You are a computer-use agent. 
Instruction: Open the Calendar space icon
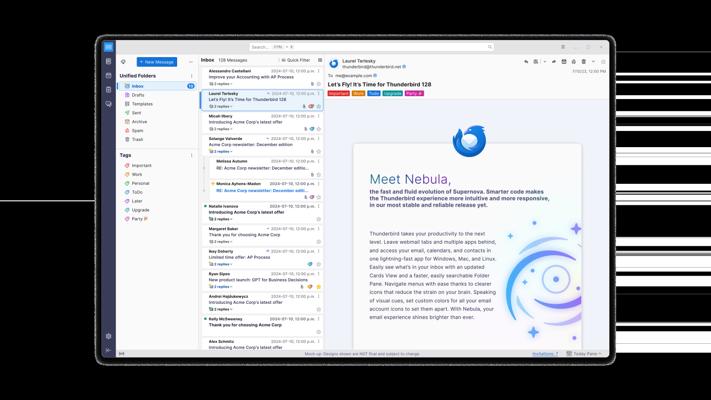108,76
